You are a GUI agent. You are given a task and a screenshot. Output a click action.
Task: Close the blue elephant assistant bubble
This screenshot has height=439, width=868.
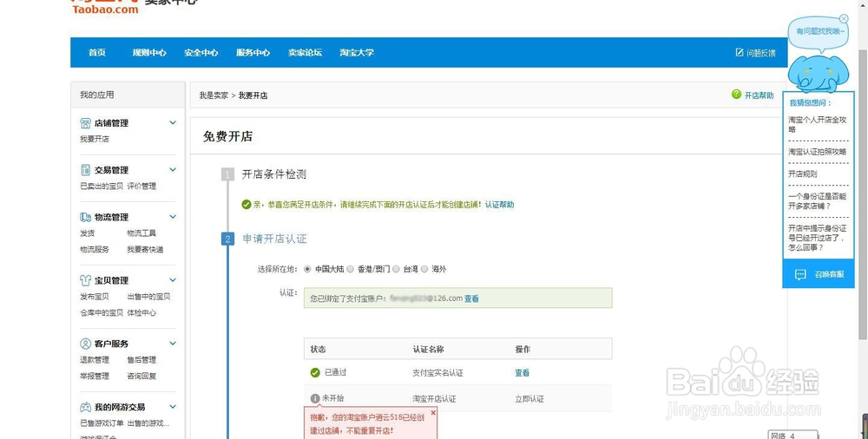[844, 18]
